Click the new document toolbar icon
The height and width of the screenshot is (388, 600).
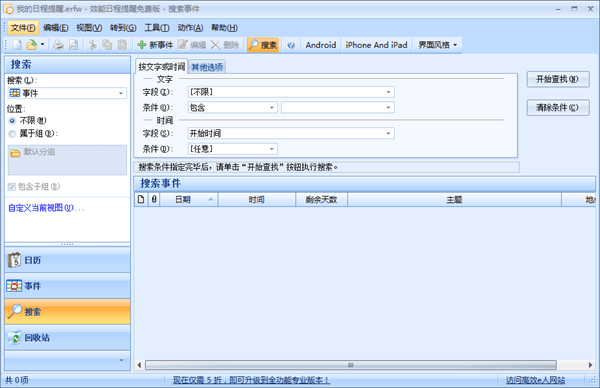tap(17, 45)
